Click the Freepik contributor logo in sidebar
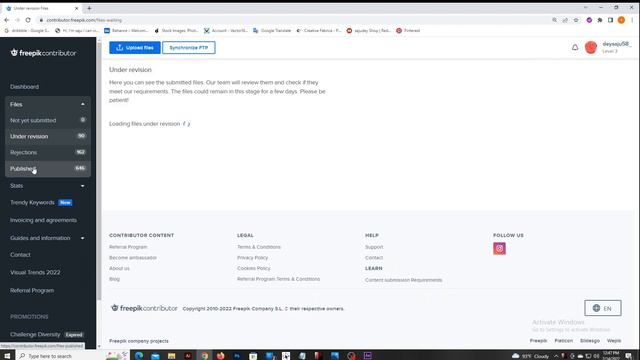The height and width of the screenshot is (360, 640). (43, 53)
